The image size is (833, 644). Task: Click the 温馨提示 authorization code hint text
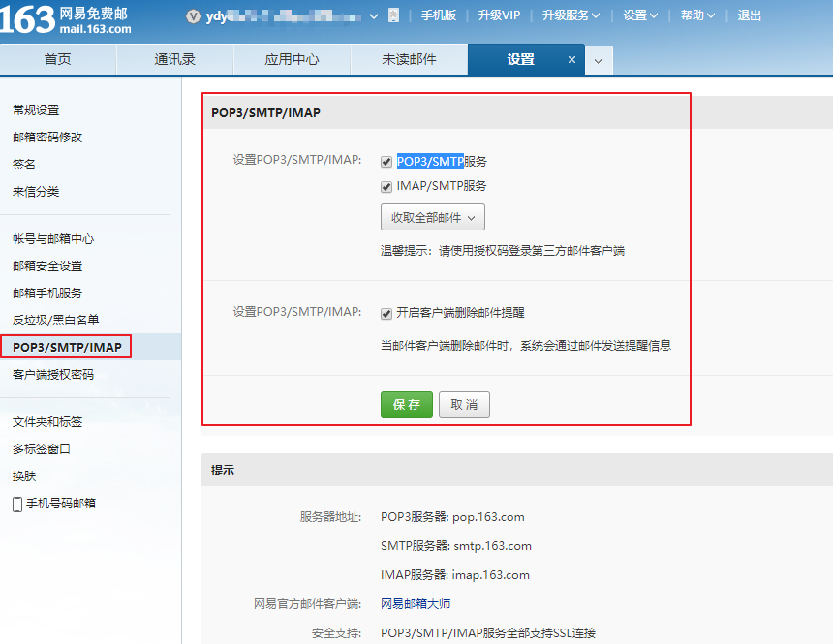503,251
